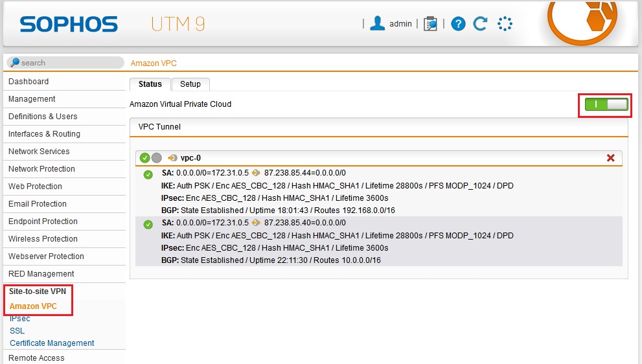
Task: Click green check for 87.238.85.44 SA
Action: point(148,174)
